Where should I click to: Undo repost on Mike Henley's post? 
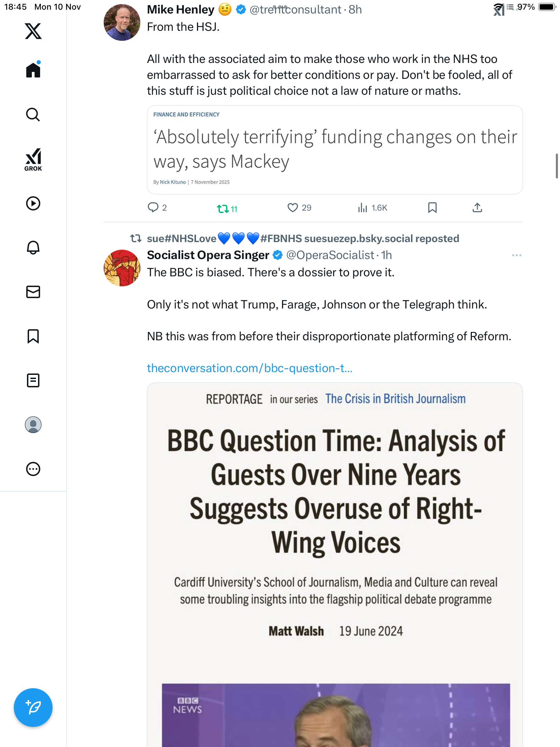(223, 209)
